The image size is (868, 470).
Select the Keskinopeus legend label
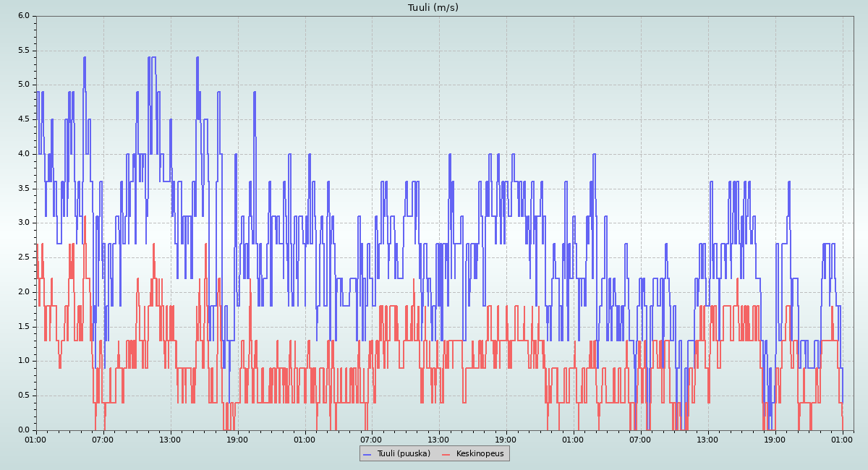pyautogui.click(x=480, y=454)
